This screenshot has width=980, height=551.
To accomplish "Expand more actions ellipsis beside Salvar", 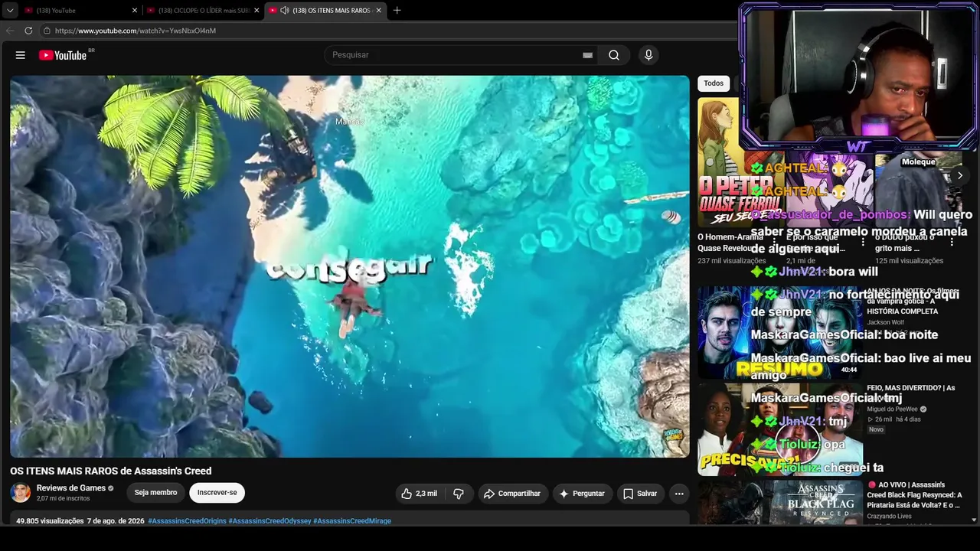I will point(679,494).
